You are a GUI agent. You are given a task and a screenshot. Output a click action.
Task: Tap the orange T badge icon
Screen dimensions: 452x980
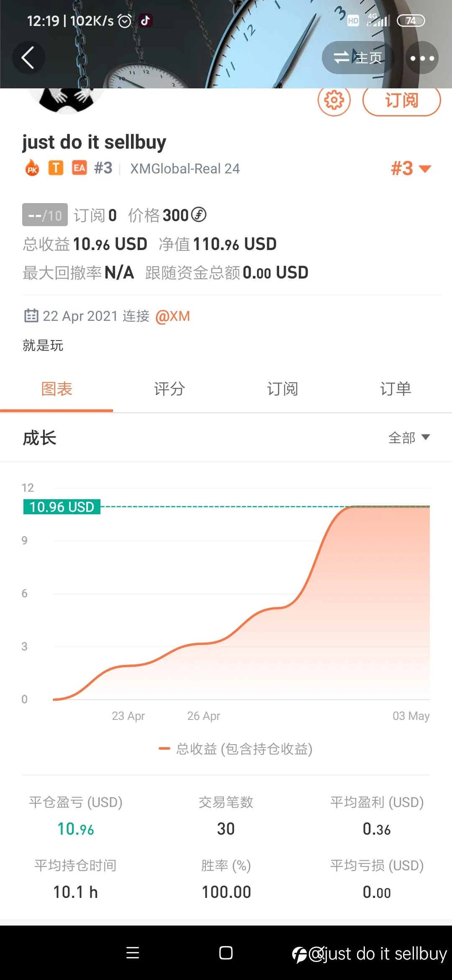tap(56, 168)
